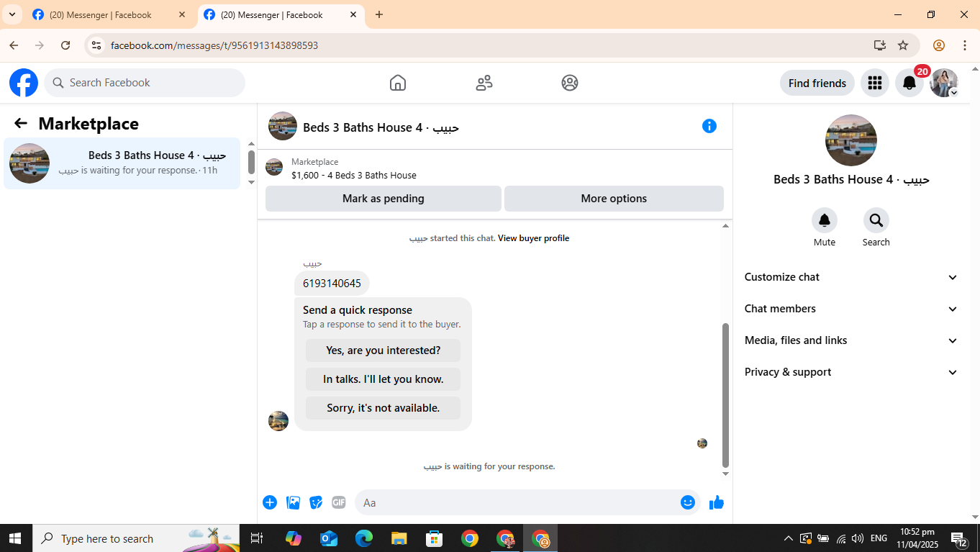Switch to first Messenger browser tab
Screen dimensions: 980x552
[x=109, y=14]
